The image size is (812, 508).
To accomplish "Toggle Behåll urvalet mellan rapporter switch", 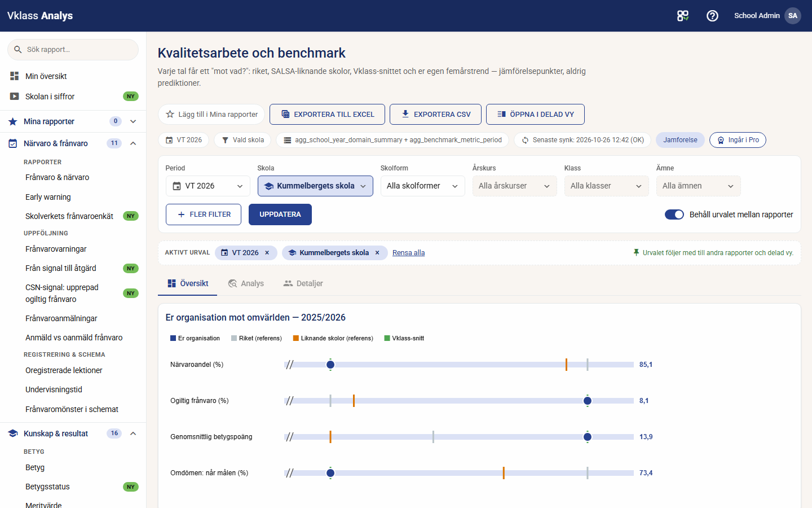I will (674, 214).
